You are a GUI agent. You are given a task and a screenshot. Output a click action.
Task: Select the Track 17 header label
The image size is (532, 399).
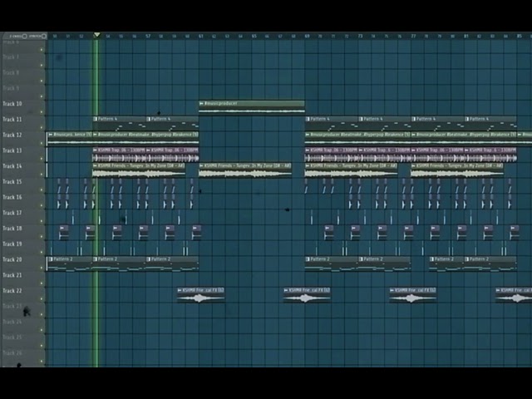pyautogui.click(x=12, y=213)
